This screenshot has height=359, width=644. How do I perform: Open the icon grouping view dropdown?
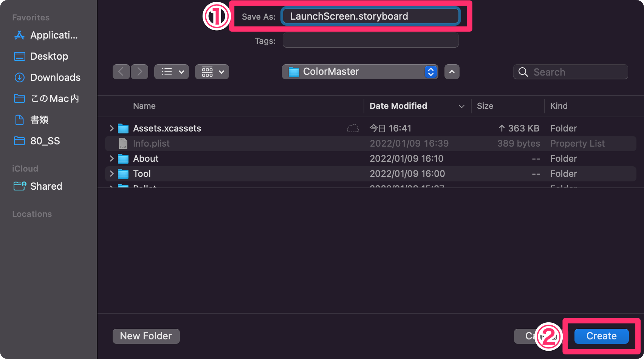(212, 72)
